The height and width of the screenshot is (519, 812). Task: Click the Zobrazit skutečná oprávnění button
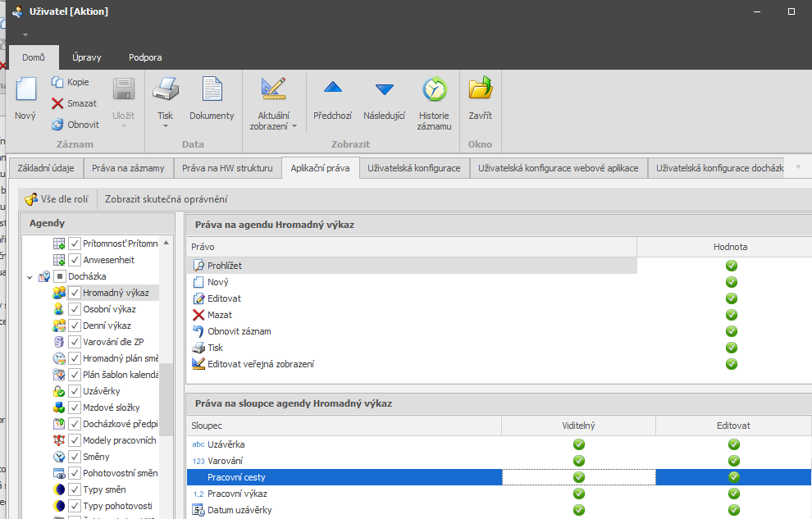[x=167, y=199]
